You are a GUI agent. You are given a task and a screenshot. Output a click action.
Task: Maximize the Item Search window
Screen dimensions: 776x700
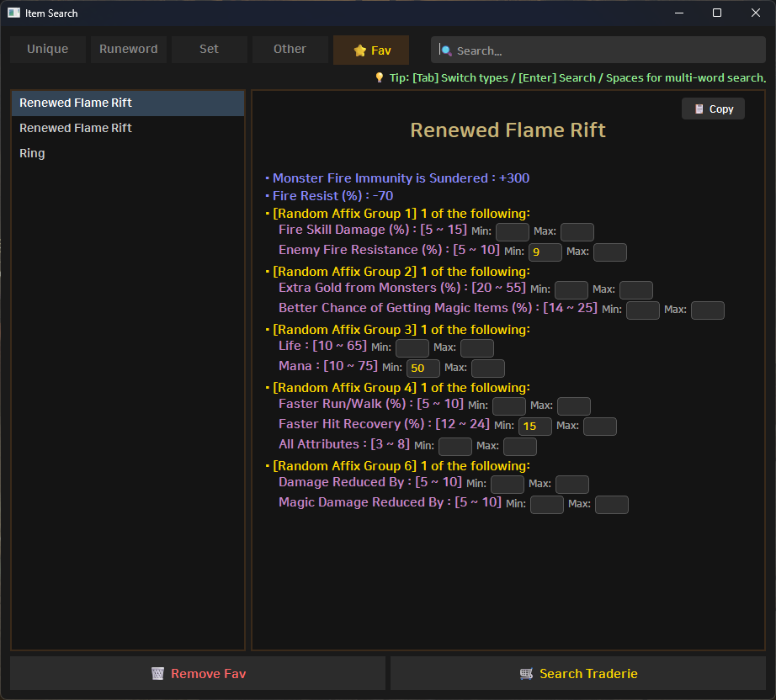pyautogui.click(x=716, y=13)
